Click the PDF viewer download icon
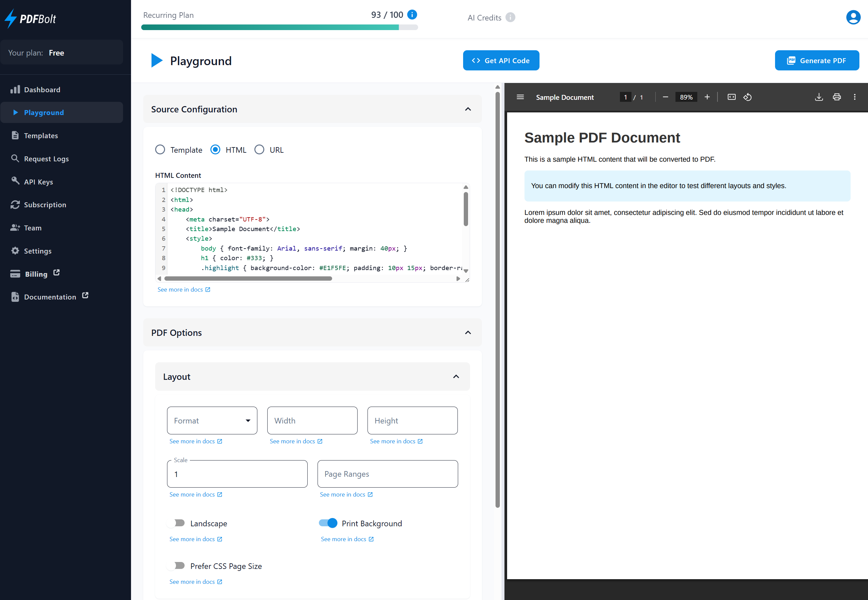The width and height of the screenshot is (868, 600). pyautogui.click(x=819, y=98)
